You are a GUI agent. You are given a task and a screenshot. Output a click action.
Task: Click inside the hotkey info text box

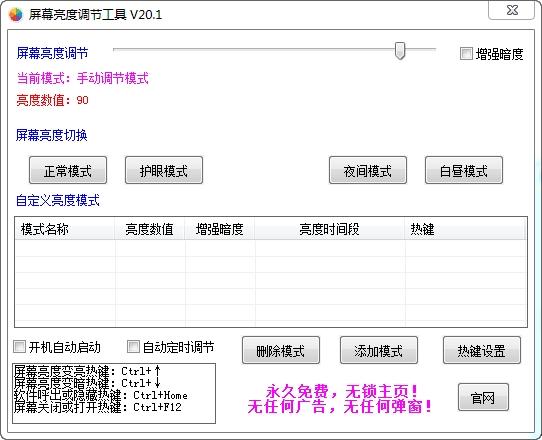(114, 393)
